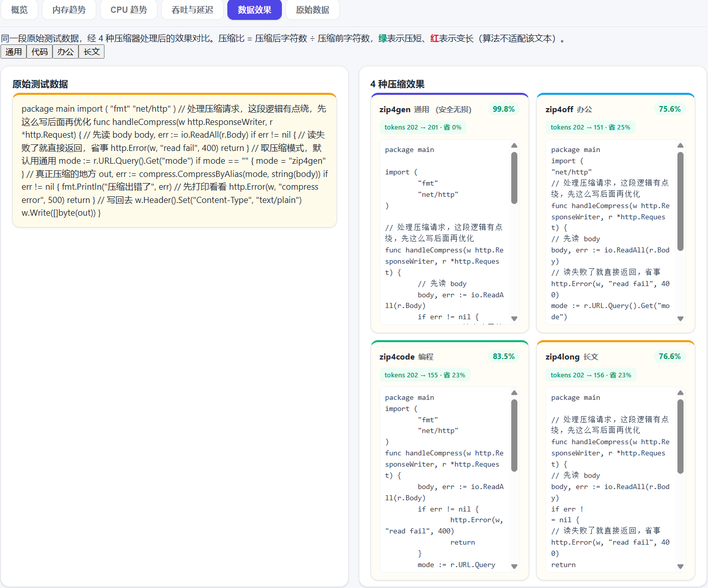Screen dimensions: 708x588
Task: Click scroll-down arrow in zip4long output
Action: click(680, 566)
